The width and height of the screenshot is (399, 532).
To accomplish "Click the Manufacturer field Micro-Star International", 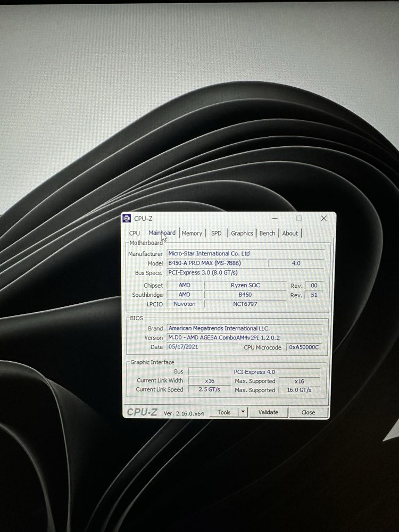I will [x=246, y=253].
